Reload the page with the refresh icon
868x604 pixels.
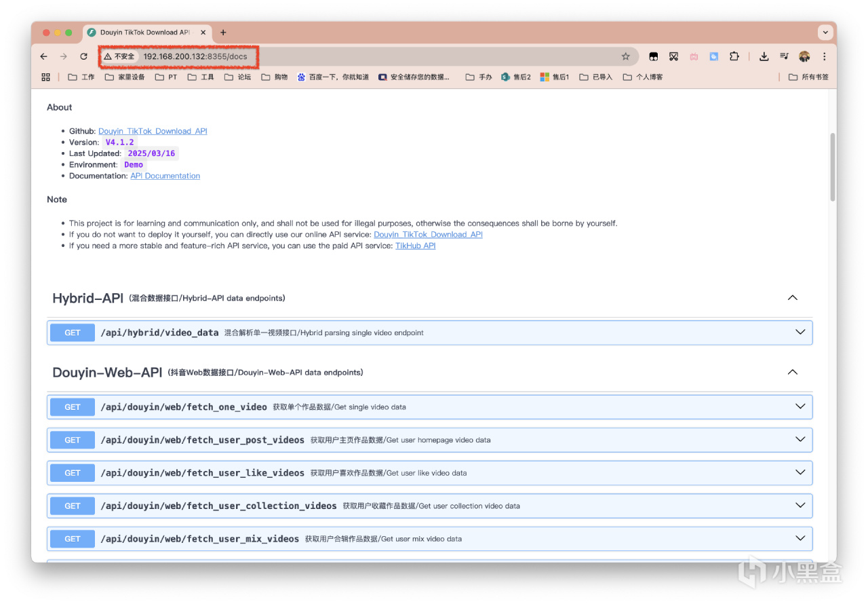(83, 56)
